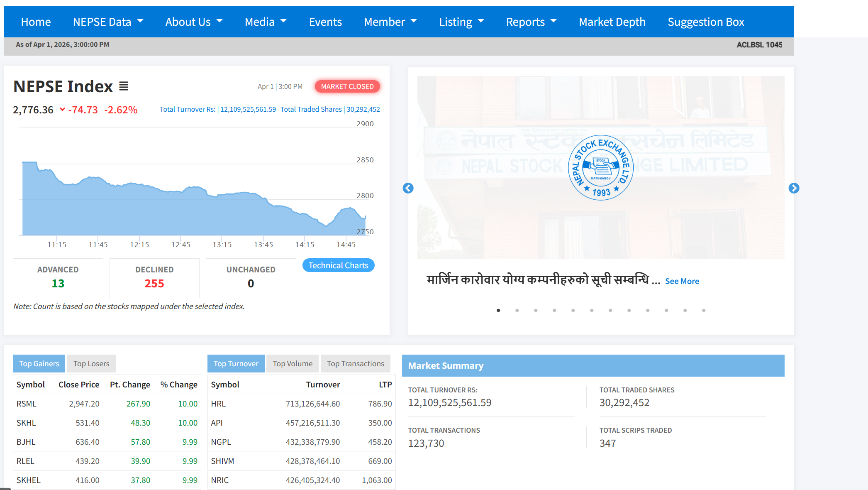Image resolution: width=868 pixels, height=490 pixels.
Task: Navigate to Market Depth
Action: pyautogui.click(x=612, y=22)
